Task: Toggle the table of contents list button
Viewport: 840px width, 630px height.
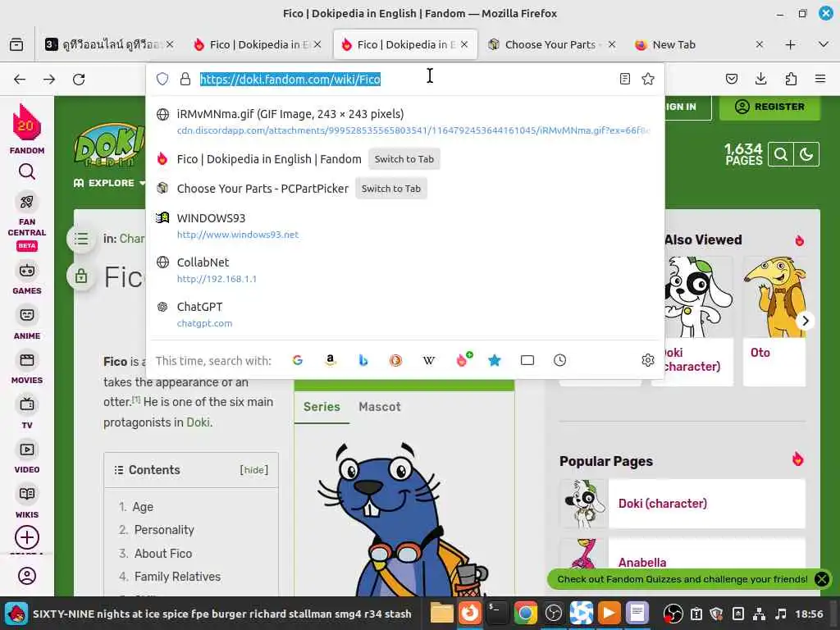Action: point(81,239)
